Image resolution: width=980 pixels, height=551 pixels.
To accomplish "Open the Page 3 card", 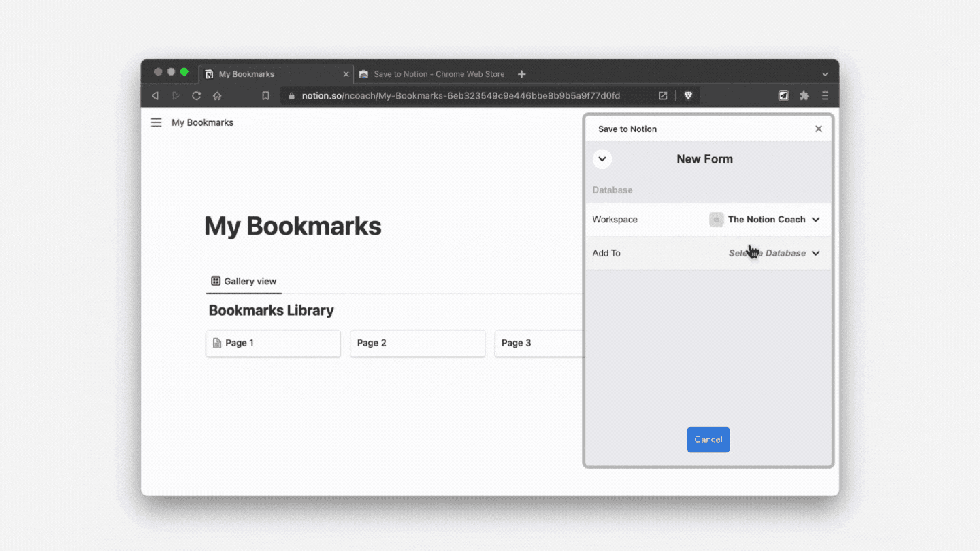I will tap(539, 344).
